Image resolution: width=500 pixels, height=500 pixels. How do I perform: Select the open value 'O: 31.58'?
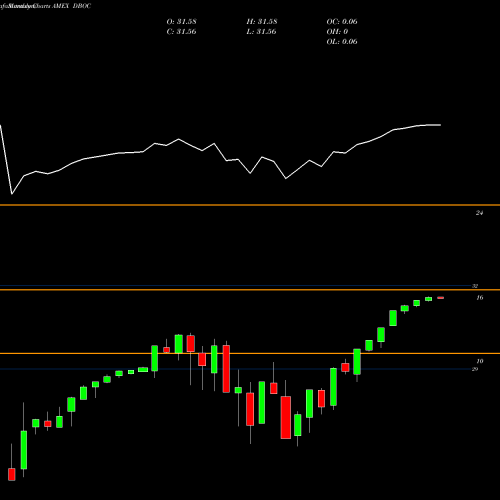pos(181,22)
